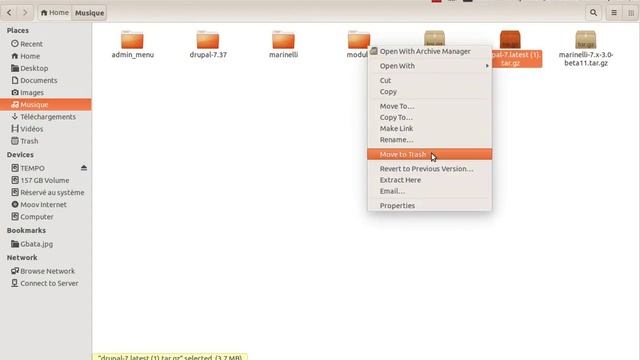Switch to grid view icon
The height and width of the screenshot is (360, 640).
pos(631,13)
